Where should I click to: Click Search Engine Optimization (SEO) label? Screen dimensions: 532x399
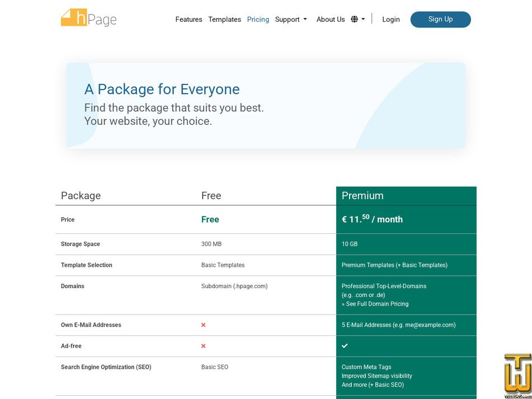point(106,367)
